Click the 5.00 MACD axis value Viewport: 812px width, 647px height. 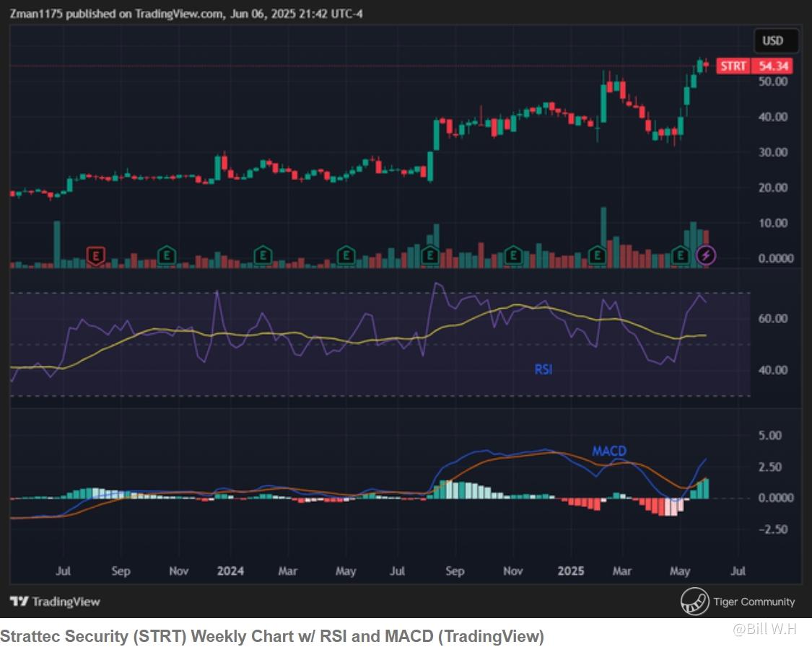pyautogui.click(x=770, y=436)
